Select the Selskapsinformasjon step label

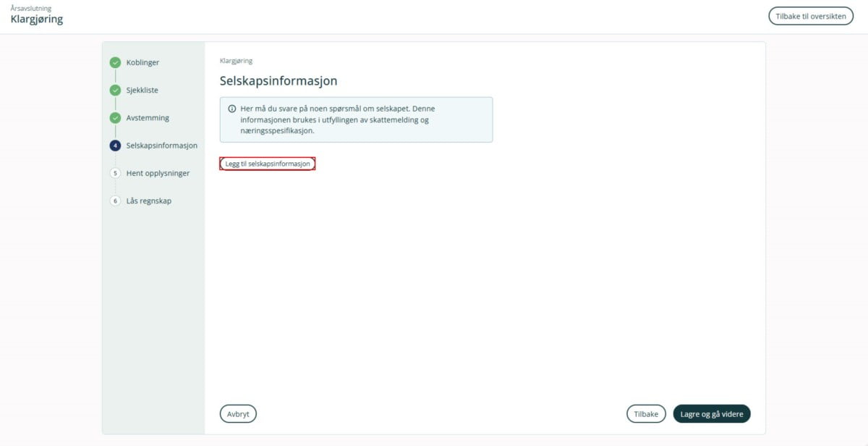coord(161,146)
